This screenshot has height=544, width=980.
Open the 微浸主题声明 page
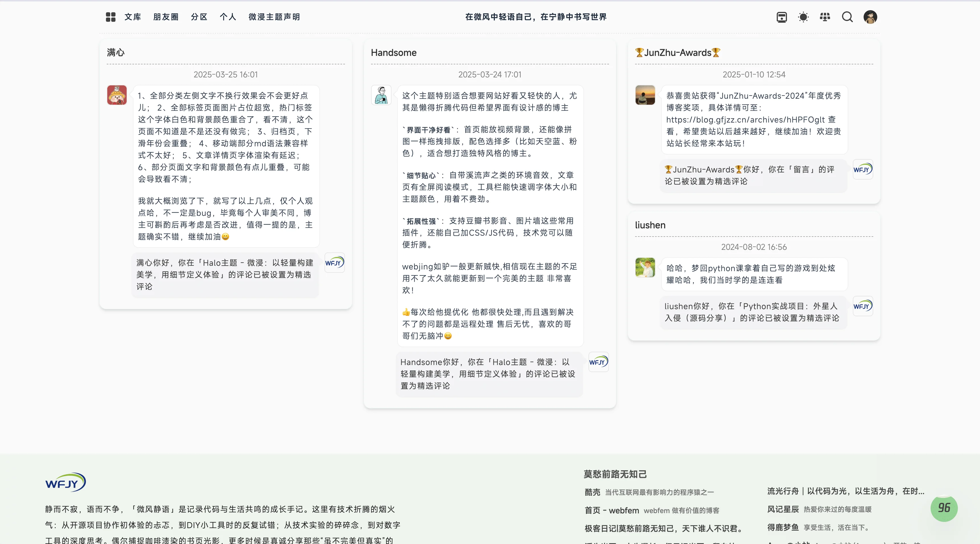(x=274, y=17)
